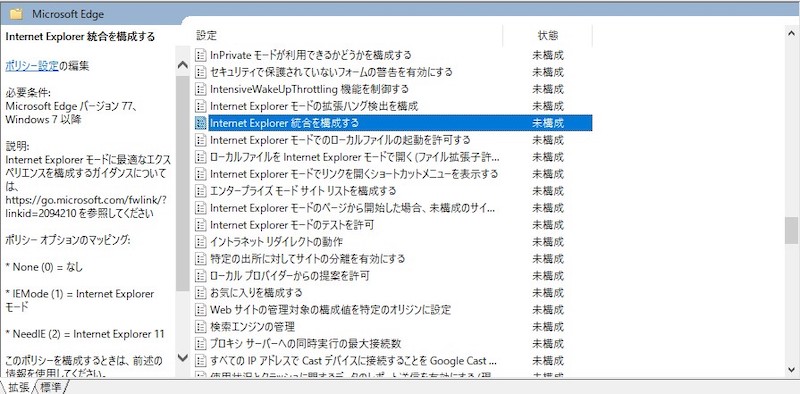Select エンタープライズ モード サイト リストを構成する

tap(303, 191)
